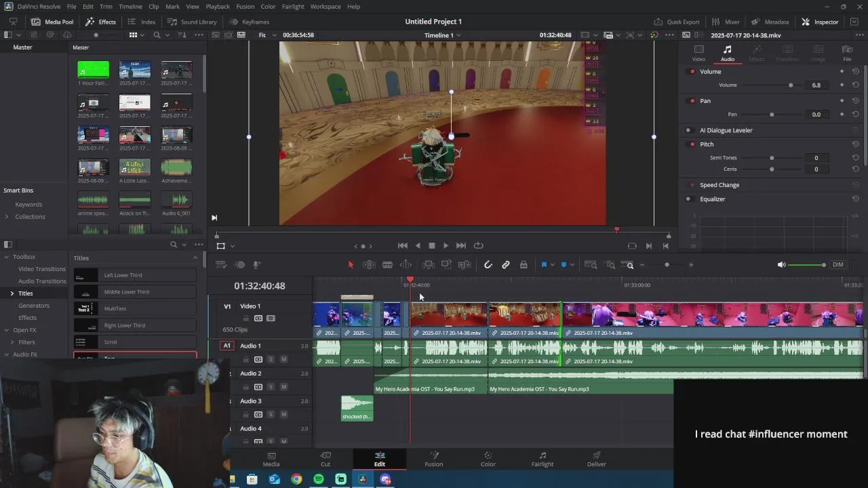Activate the Trim Edit Mode tool
Image resolution: width=868 pixels, height=488 pixels.
click(369, 265)
